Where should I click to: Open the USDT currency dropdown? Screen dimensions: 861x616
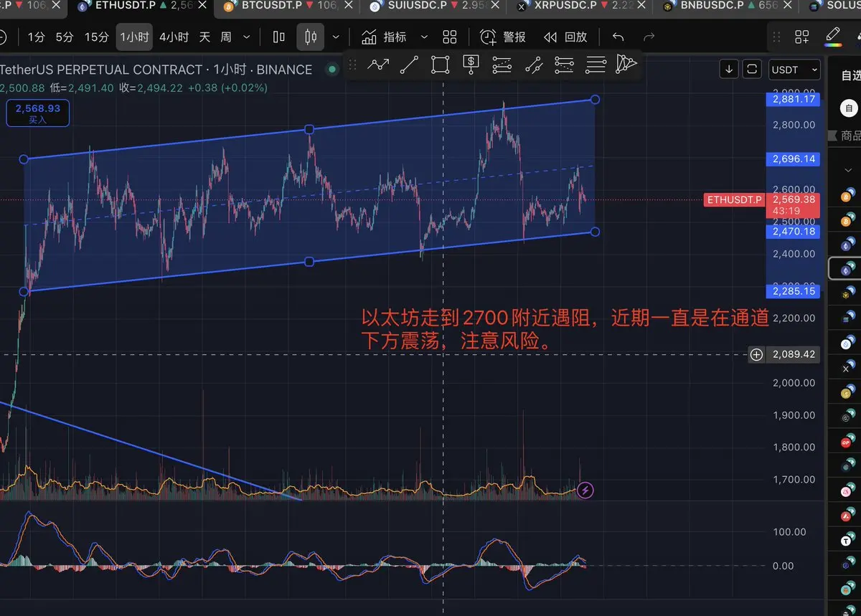tap(794, 70)
